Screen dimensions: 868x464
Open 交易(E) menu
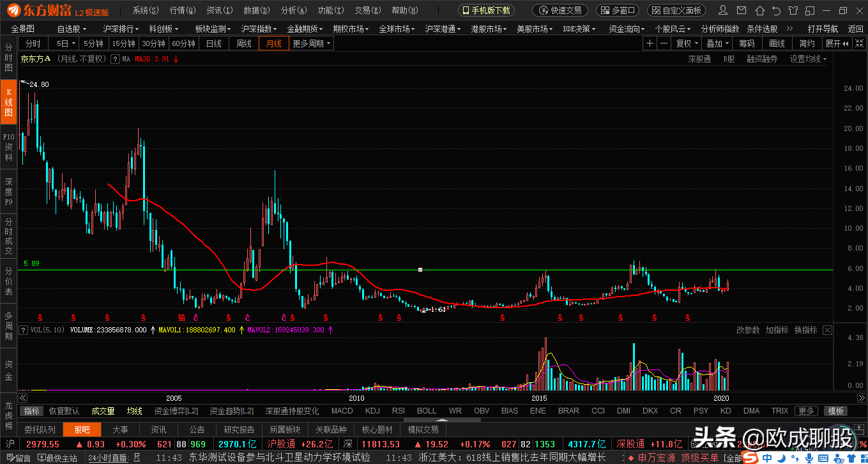pyautogui.click(x=368, y=11)
